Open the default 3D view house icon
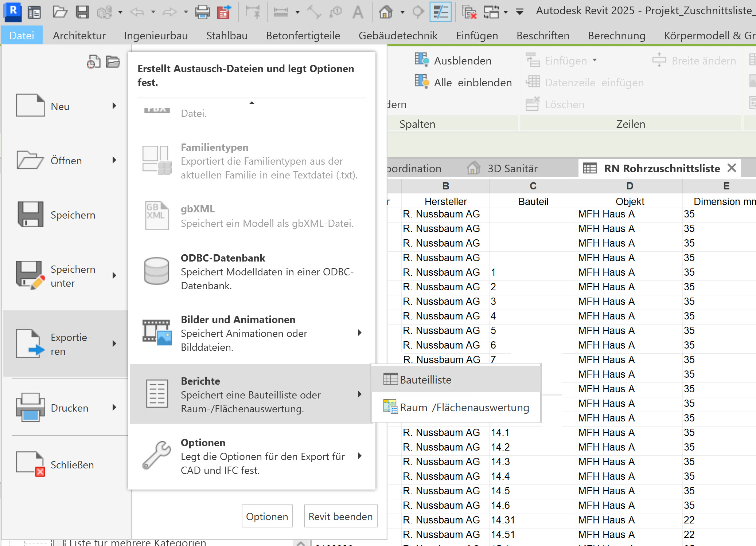Viewport: 756px width, 546px height. (x=386, y=12)
